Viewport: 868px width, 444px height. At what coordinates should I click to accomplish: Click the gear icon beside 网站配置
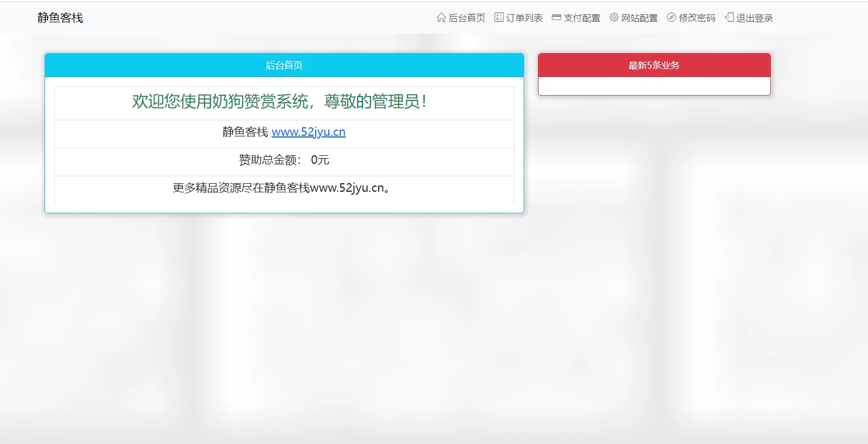(614, 18)
